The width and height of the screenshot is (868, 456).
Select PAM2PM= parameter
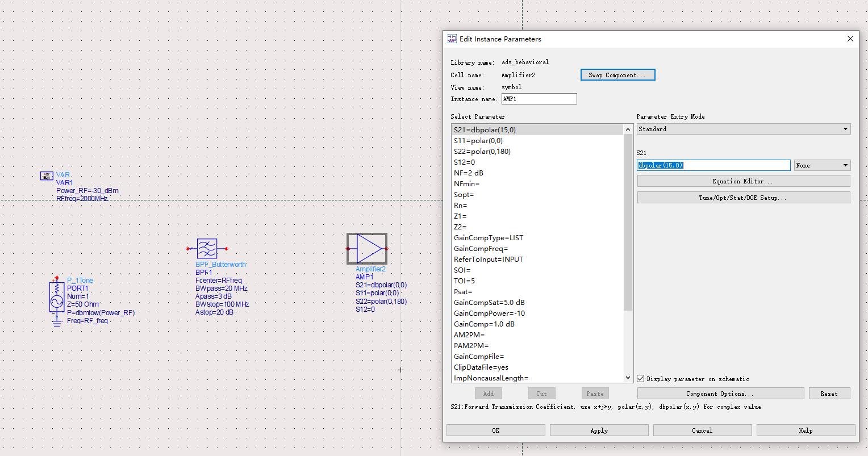click(537, 346)
